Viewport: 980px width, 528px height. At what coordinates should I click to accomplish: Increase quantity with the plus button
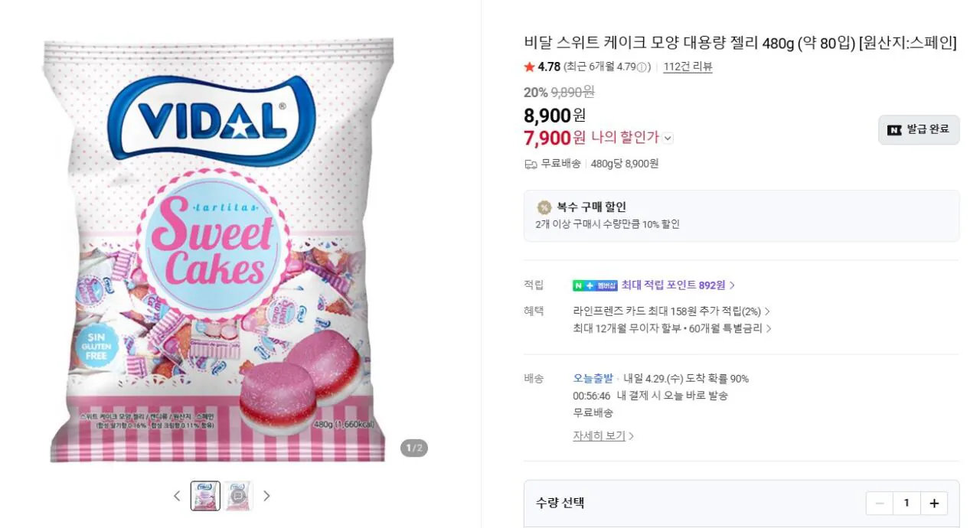pyautogui.click(x=934, y=503)
